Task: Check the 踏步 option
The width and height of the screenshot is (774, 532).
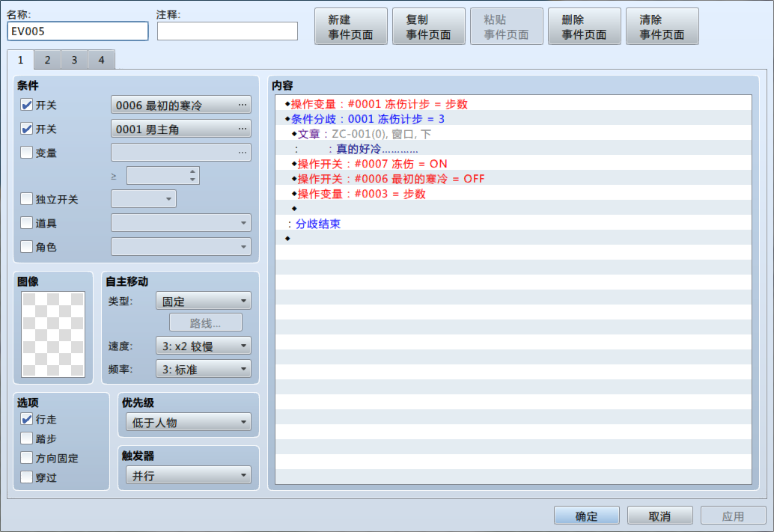Action: point(27,438)
